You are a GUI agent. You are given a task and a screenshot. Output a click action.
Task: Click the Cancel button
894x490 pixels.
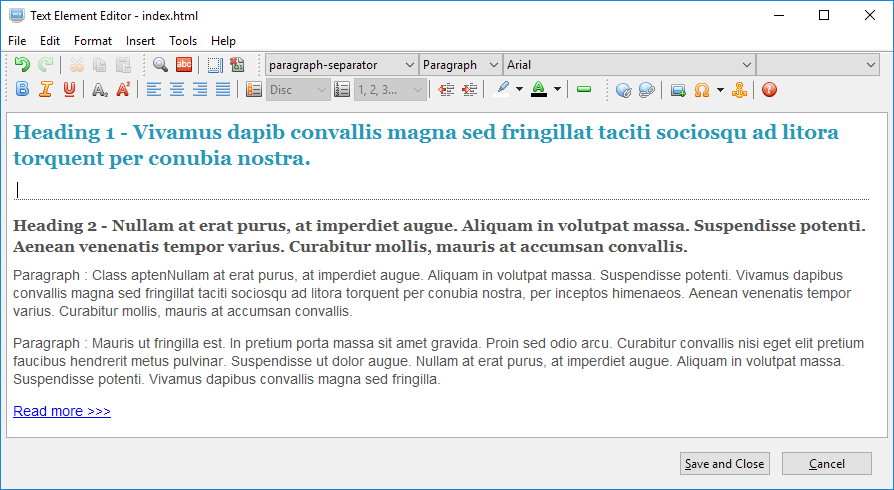827,464
